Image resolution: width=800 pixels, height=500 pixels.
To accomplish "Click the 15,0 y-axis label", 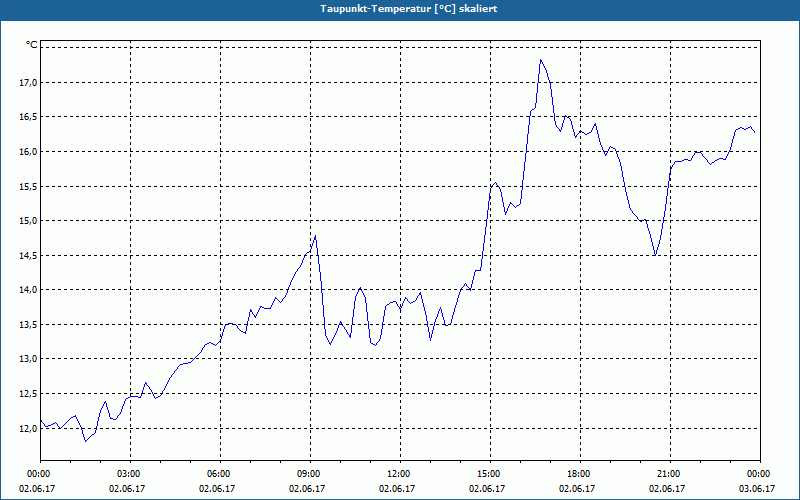I will point(28,221).
